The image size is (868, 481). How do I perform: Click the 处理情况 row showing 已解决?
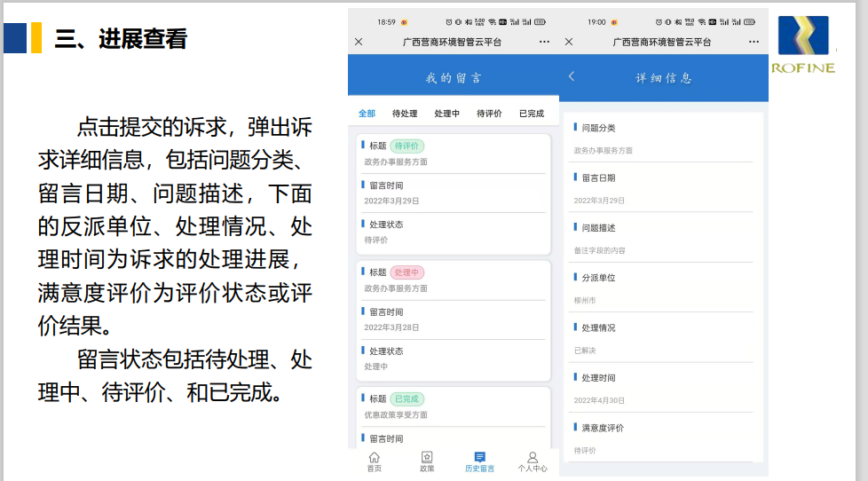tap(664, 338)
